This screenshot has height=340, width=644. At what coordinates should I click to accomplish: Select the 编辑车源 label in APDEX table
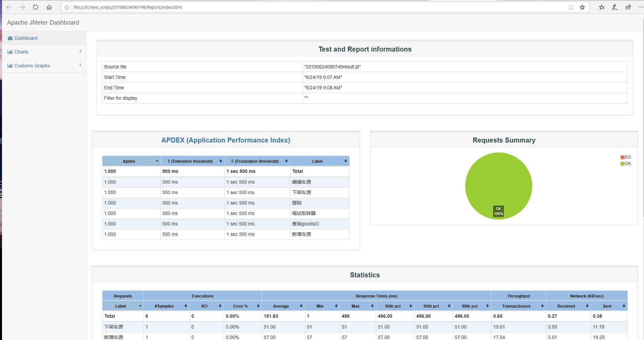click(301, 182)
